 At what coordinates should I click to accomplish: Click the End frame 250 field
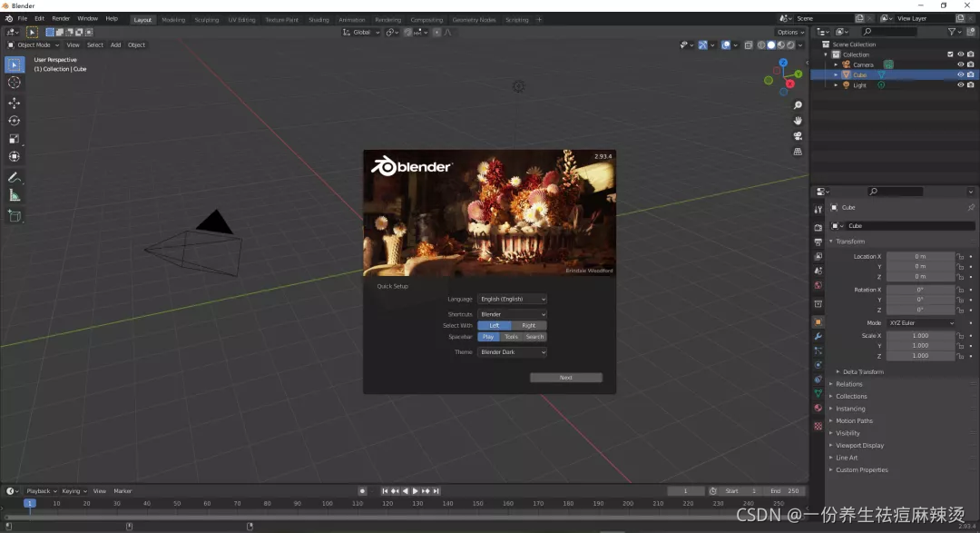(784, 491)
